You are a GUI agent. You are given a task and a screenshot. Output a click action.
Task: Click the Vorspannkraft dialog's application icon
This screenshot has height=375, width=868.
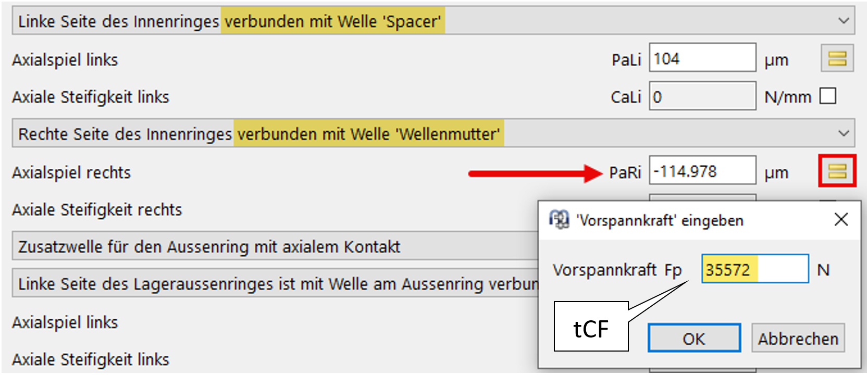[x=559, y=220]
